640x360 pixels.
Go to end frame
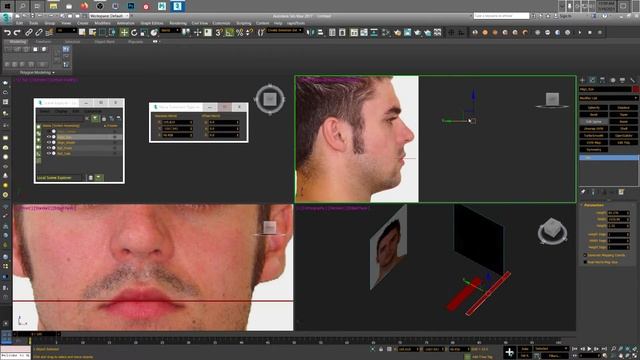[604, 349]
